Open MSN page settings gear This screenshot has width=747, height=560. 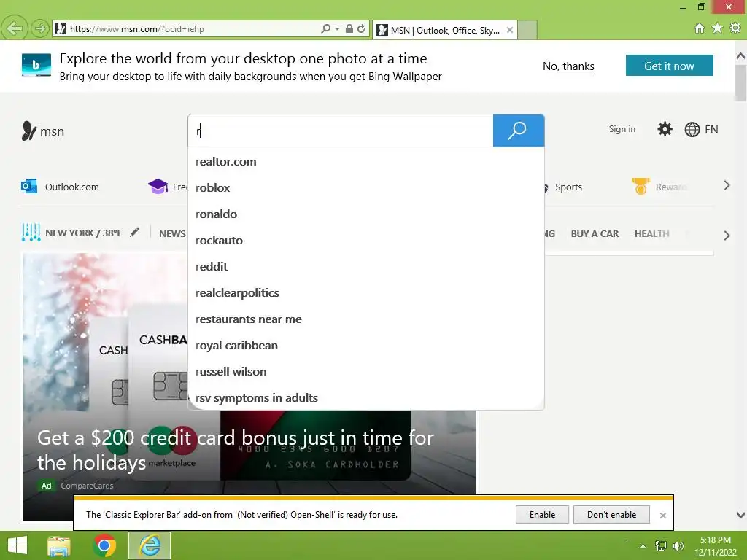point(665,129)
